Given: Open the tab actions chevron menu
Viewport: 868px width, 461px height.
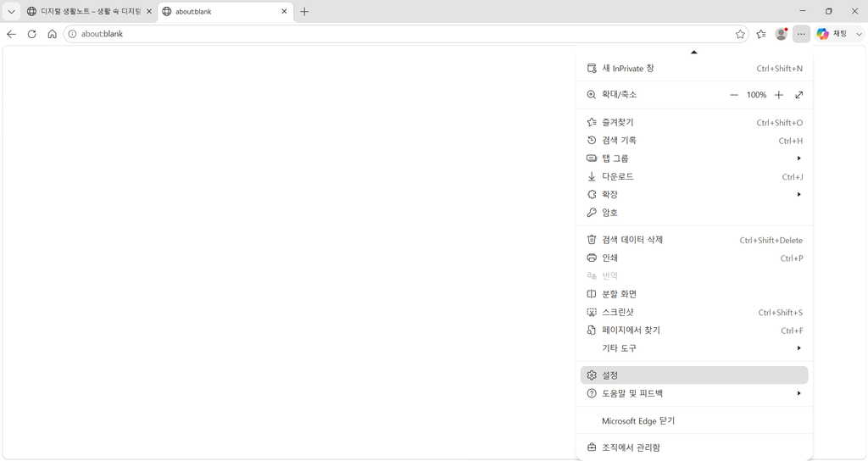Looking at the screenshot, I should coord(11,11).
